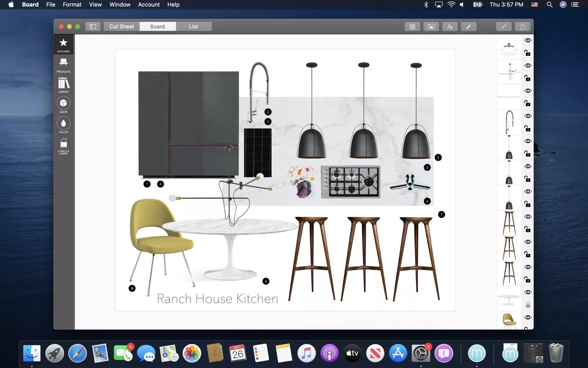The height and width of the screenshot is (368, 588).
Task: Click the share export icon
Action: click(522, 26)
